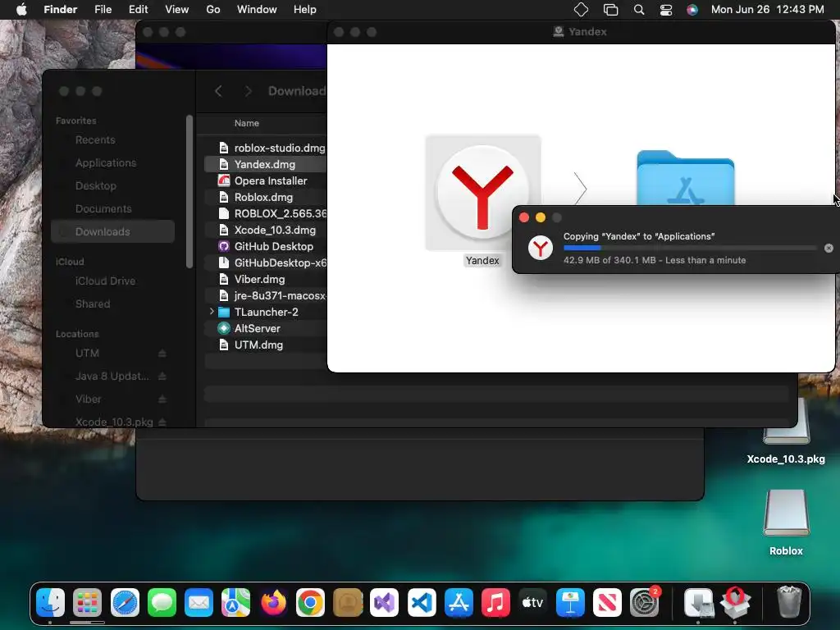The height and width of the screenshot is (630, 840).
Task: Open Downloads in Finder sidebar
Action: [112, 231]
